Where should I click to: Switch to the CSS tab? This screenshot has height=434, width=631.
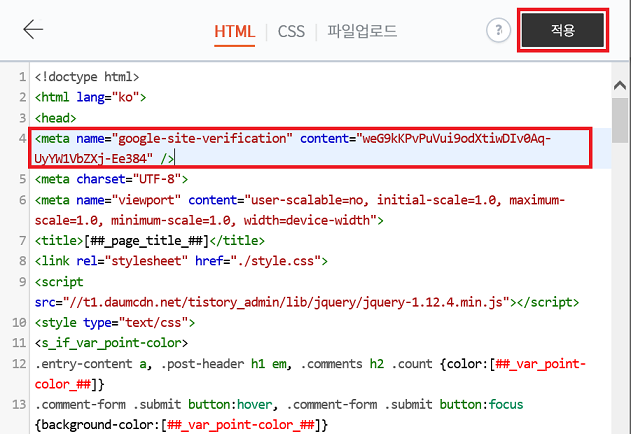coord(291,31)
